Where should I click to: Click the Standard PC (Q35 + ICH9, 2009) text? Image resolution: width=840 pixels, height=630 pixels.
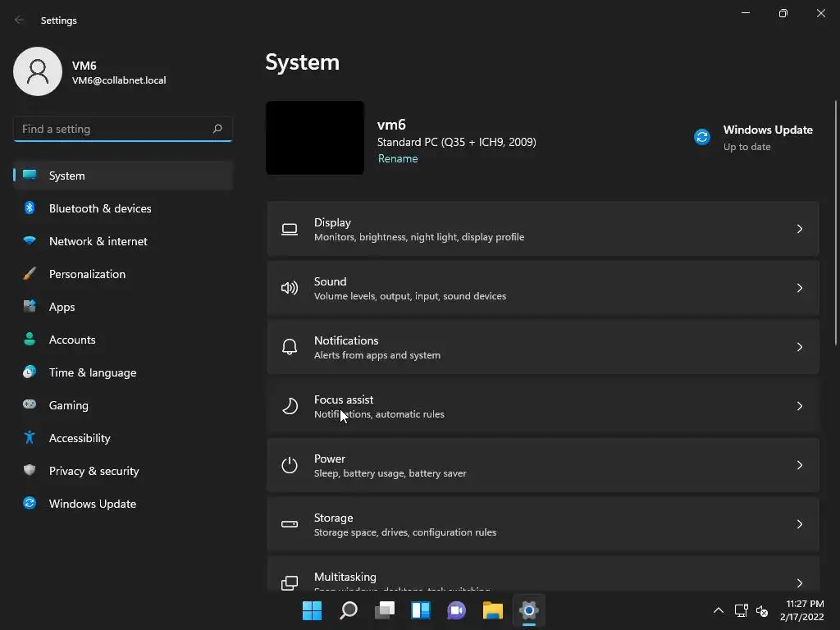pos(456,142)
